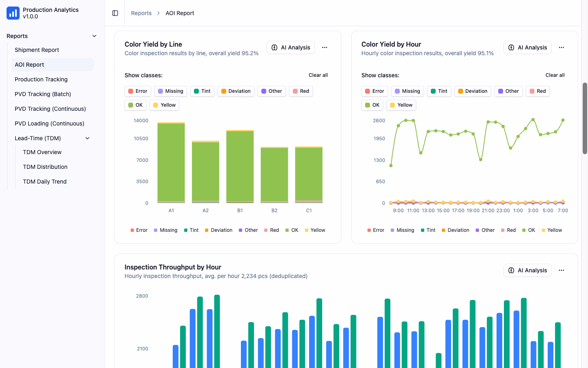The height and width of the screenshot is (368, 588).
Task: Toggle Deviation class in Color Yield by Line
Action: click(236, 91)
